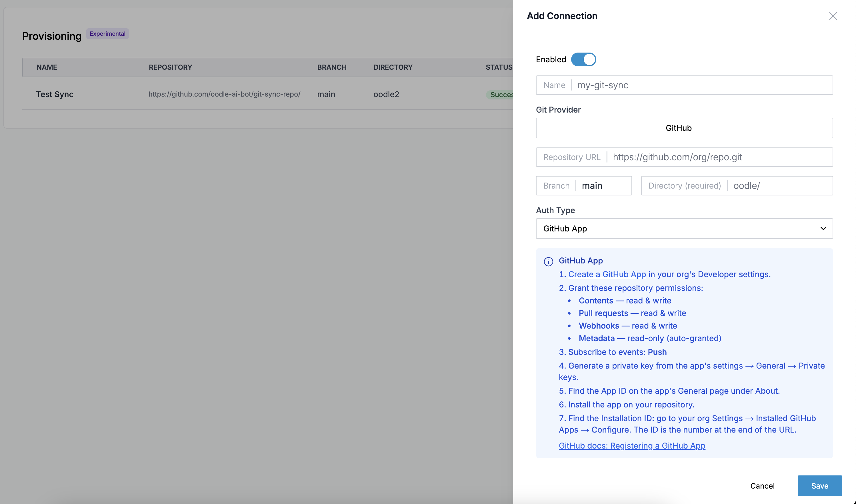
Task: Click the info icon beside GitHub App instructions
Action: tap(549, 261)
